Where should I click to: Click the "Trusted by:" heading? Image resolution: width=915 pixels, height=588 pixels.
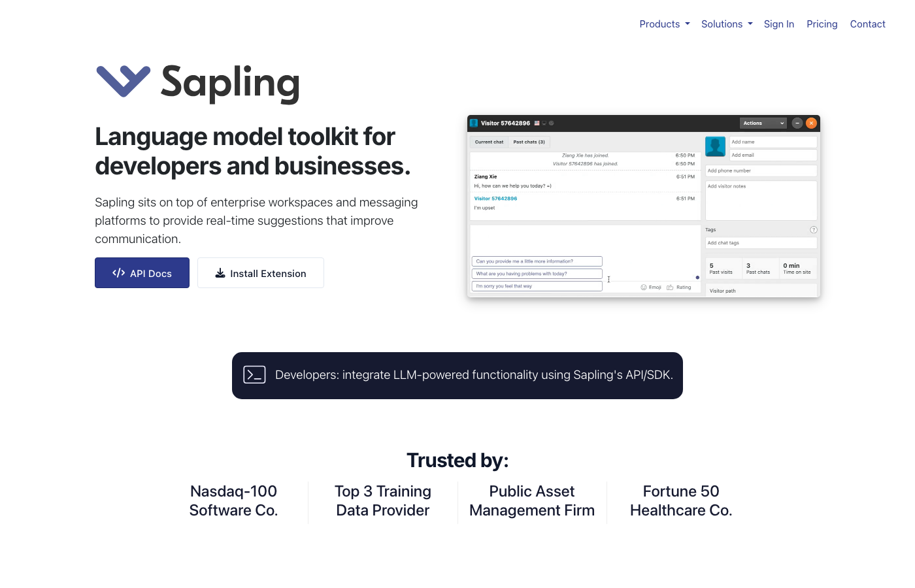click(457, 461)
